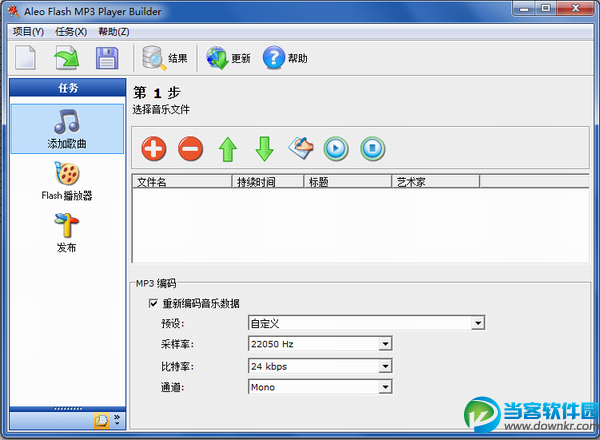This screenshot has height=440, width=600.
Task: Sort by the 艺术家 column header
Action: click(x=435, y=182)
